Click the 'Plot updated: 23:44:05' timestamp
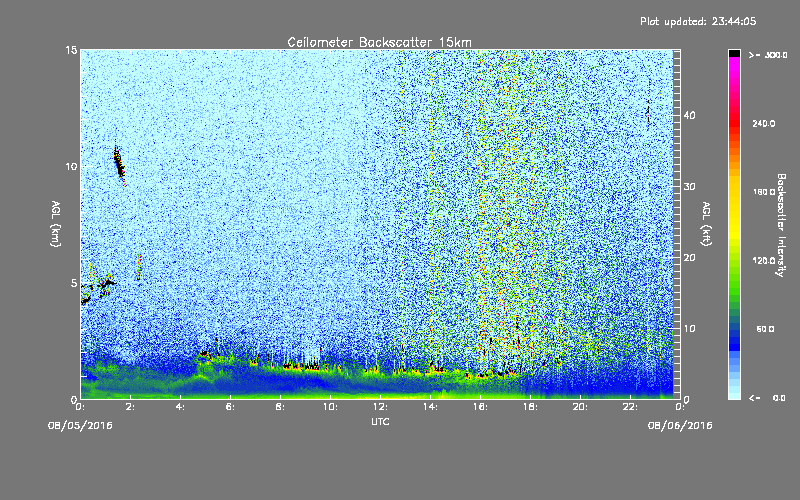 698,21
